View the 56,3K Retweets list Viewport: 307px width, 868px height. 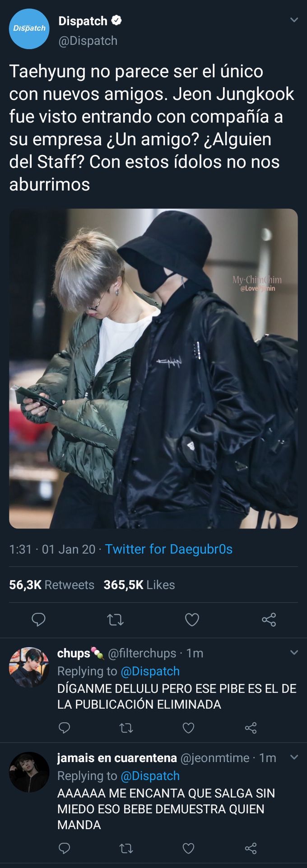coord(51,585)
